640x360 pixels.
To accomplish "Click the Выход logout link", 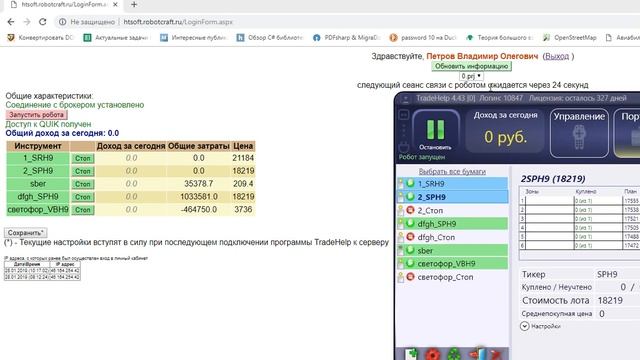I will click(557, 56).
